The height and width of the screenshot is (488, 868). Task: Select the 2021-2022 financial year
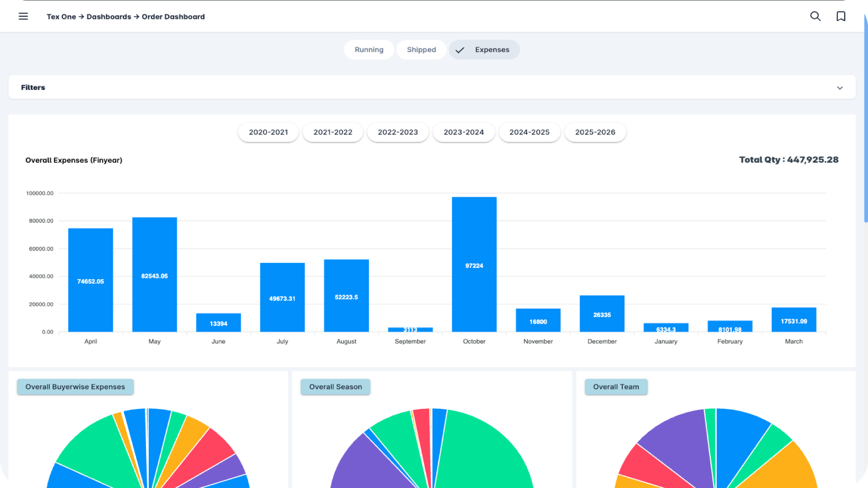tap(333, 132)
